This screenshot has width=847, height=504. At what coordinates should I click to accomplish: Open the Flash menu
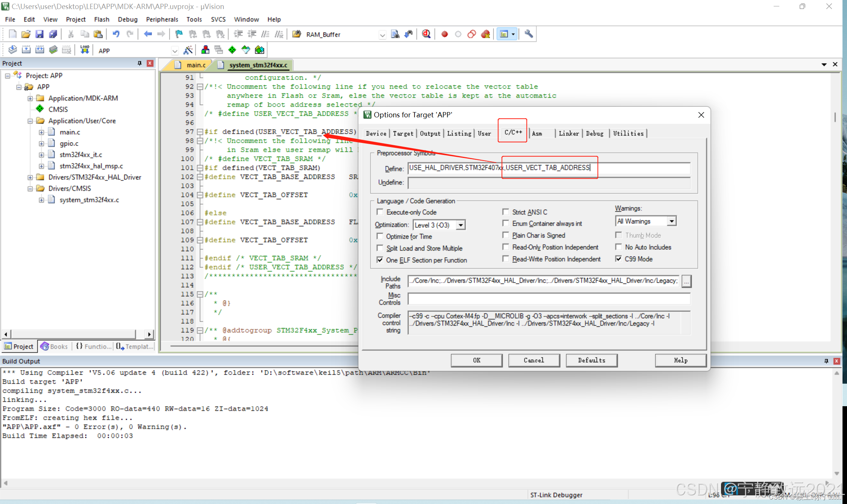(102, 19)
